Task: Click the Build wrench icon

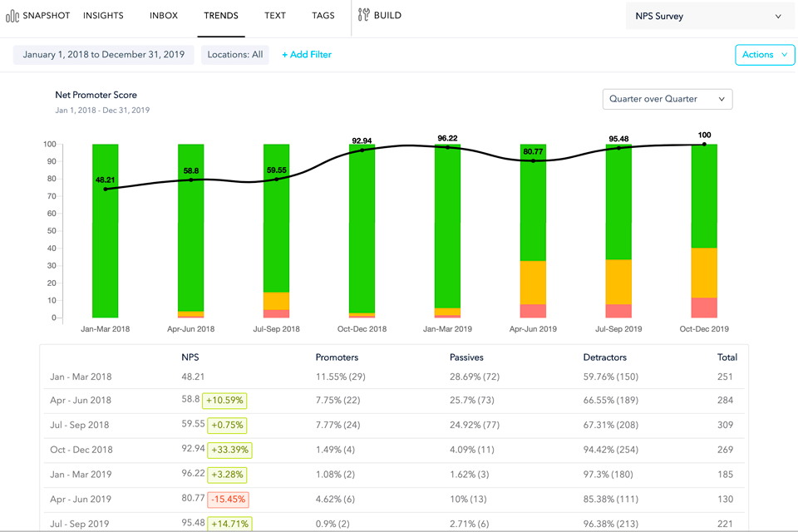Action: 363,15
